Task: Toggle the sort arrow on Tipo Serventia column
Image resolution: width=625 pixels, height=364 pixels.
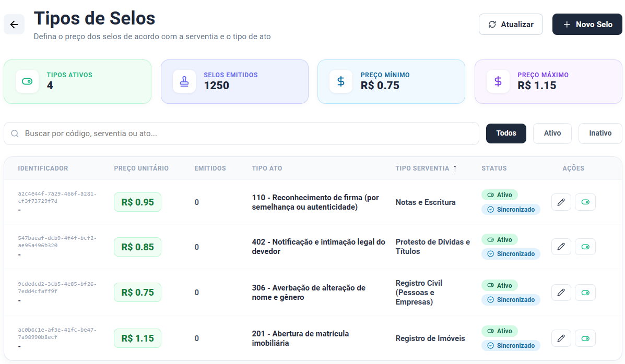Action: point(455,169)
